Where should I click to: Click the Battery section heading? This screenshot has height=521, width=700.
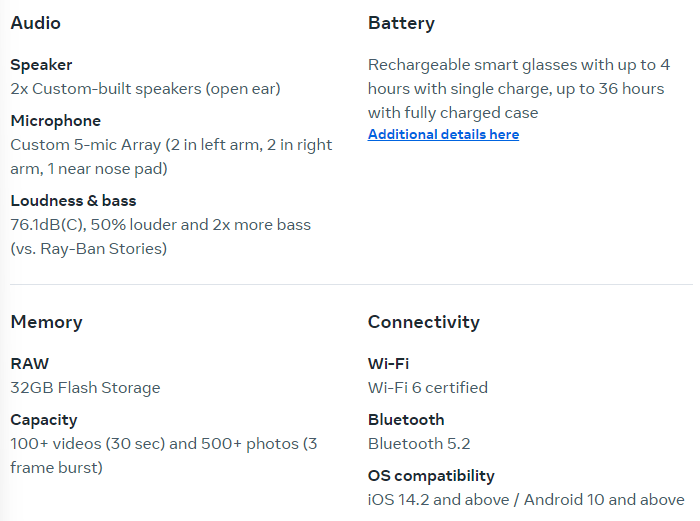pos(401,23)
